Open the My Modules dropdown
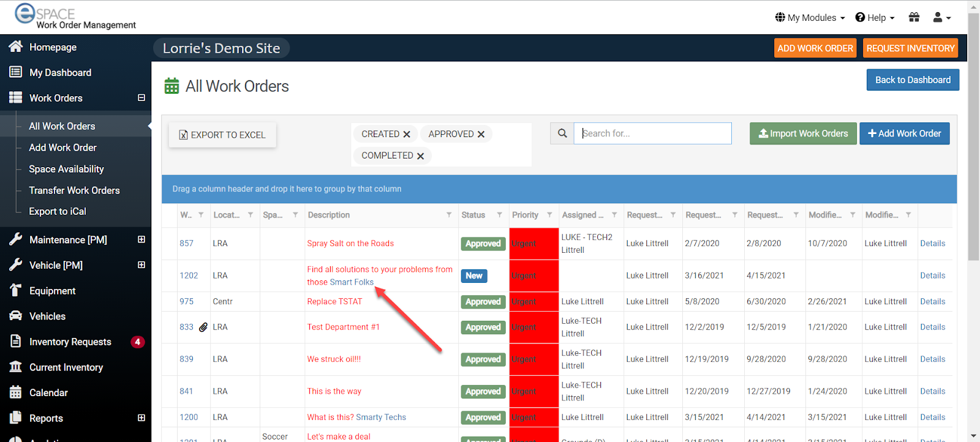Viewport: 980px width, 442px height. pos(810,18)
